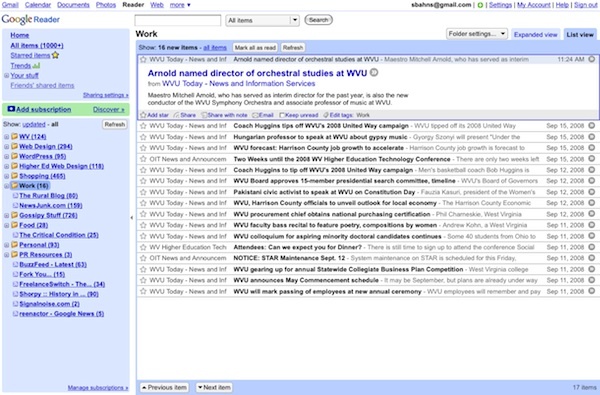Go to Previous item
Viewport: 600px width, 395px height.
[x=164, y=387]
